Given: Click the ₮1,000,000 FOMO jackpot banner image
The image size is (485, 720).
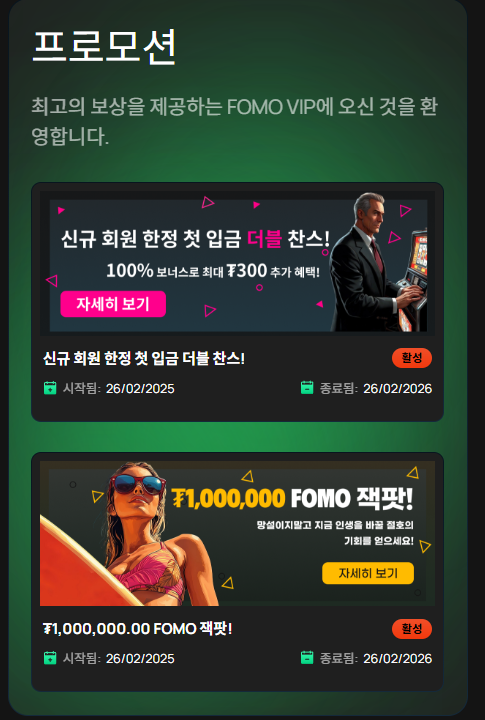Looking at the screenshot, I should (237, 534).
